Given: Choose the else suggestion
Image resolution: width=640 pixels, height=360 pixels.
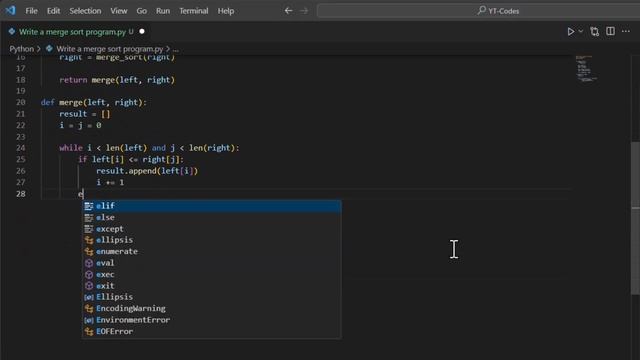Looking at the screenshot, I should click(x=211, y=218).
